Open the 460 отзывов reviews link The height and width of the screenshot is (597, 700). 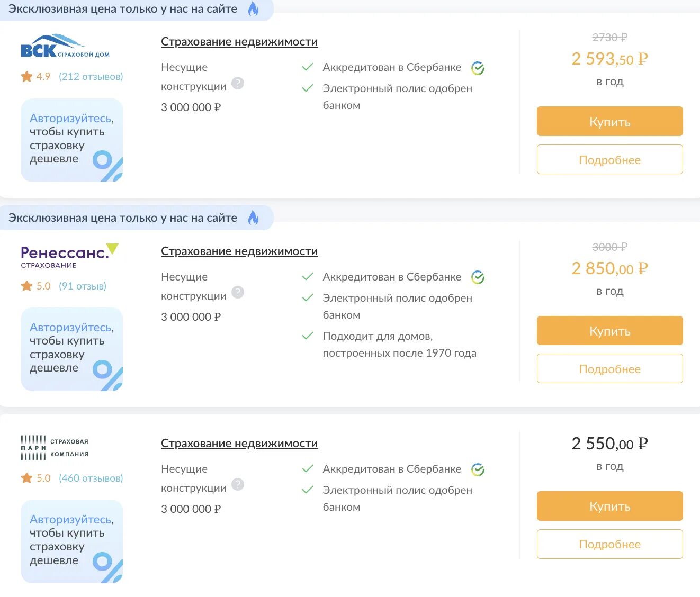[x=90, y=477]
